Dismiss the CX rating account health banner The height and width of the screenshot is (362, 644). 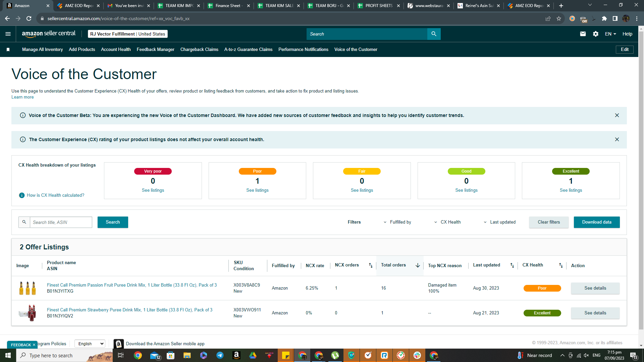[x=617, y=139]
